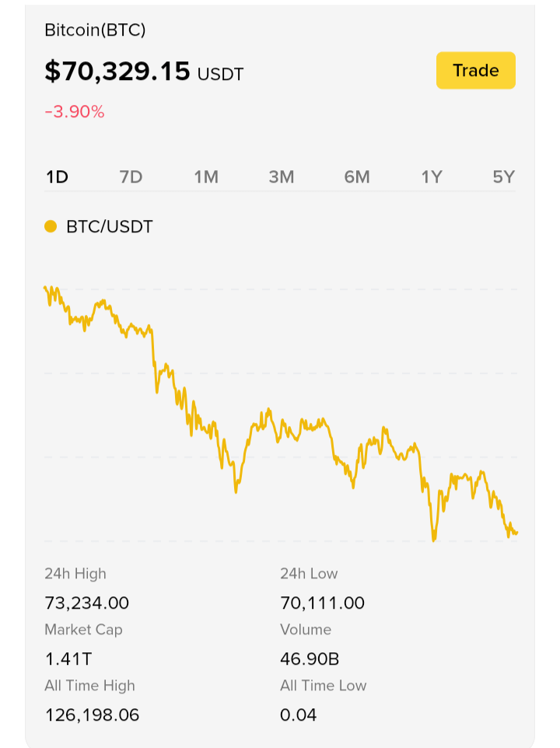Select the 1D time range tab

click(x=57, y=177)
